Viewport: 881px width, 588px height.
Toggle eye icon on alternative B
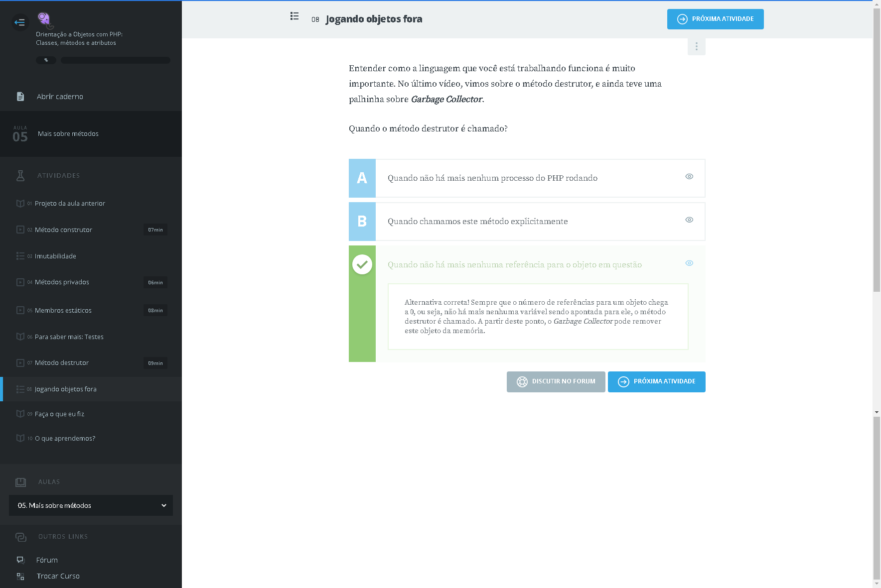[689, 220]
